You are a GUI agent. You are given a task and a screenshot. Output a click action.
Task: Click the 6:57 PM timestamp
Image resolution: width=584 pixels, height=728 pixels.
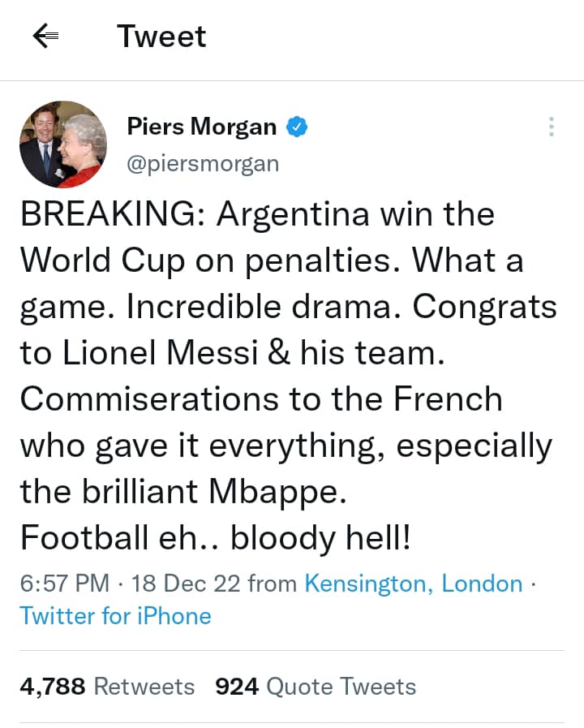(x=64, y=584)
